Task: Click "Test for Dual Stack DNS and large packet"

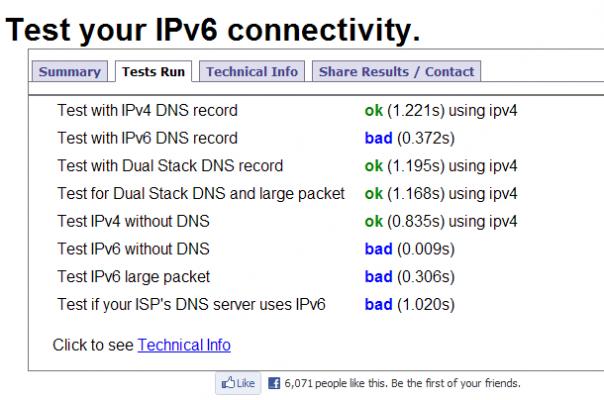Action: tap(201, 193)
